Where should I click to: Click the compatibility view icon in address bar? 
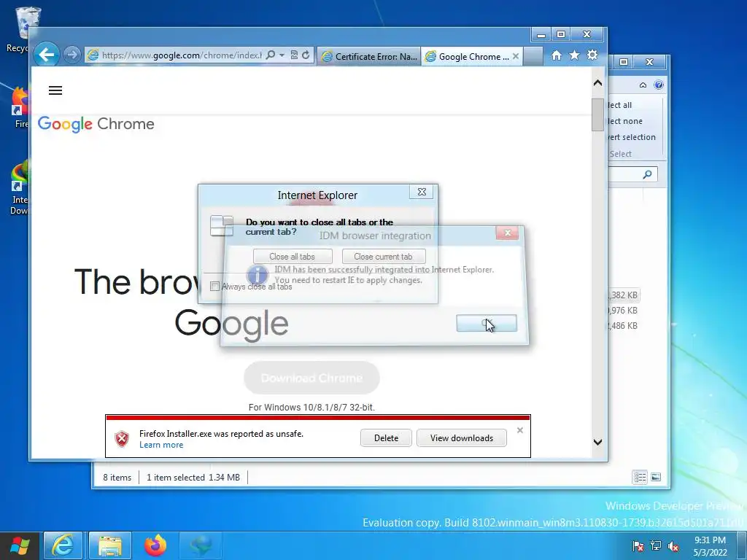pos(295,55)
